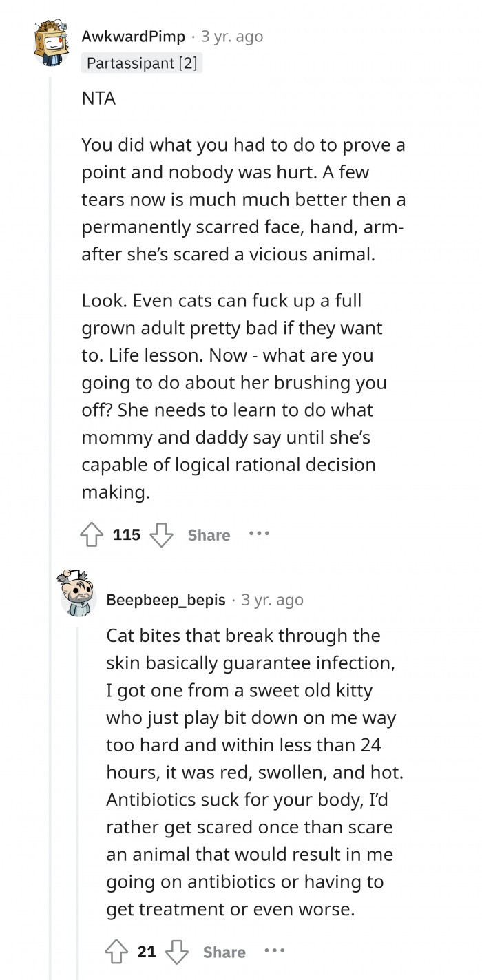The width and height of the screenshot is (482, 980).
Task: Upvote AwkwardPimp's comment
Action: (x=92, y=535)
